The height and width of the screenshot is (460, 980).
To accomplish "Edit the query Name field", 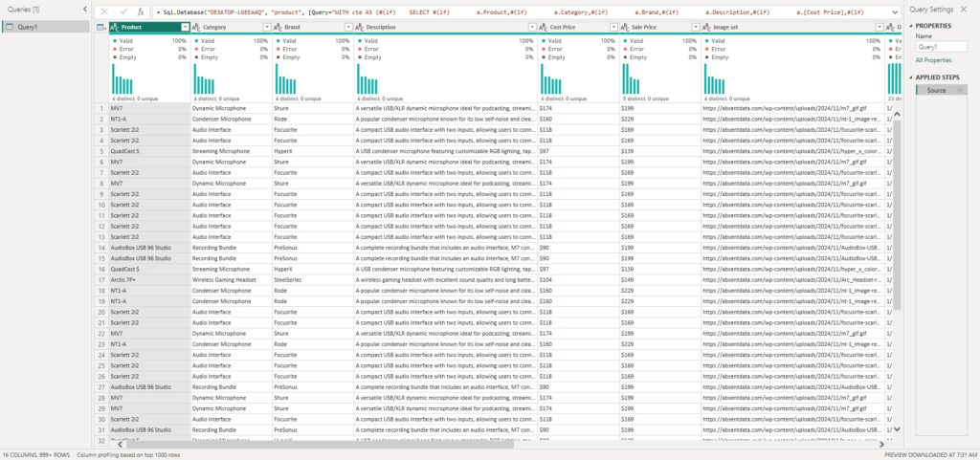I will pyautogui.click(x=942, y=47).
